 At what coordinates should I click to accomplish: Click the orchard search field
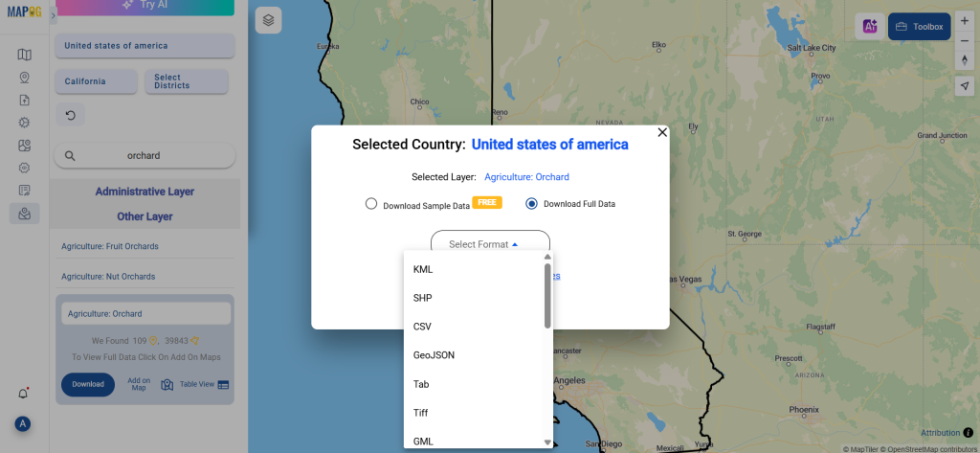[145, 155]
